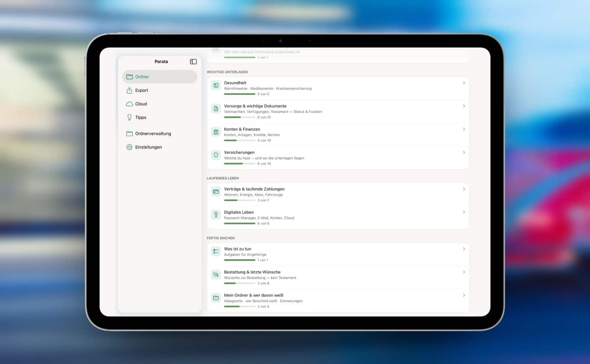This screenshot has width=590, height=364.
Task: Click 'Warnhinweise · Medikamente · Krankenversicherung' subtitle
Action: [268, 88]
